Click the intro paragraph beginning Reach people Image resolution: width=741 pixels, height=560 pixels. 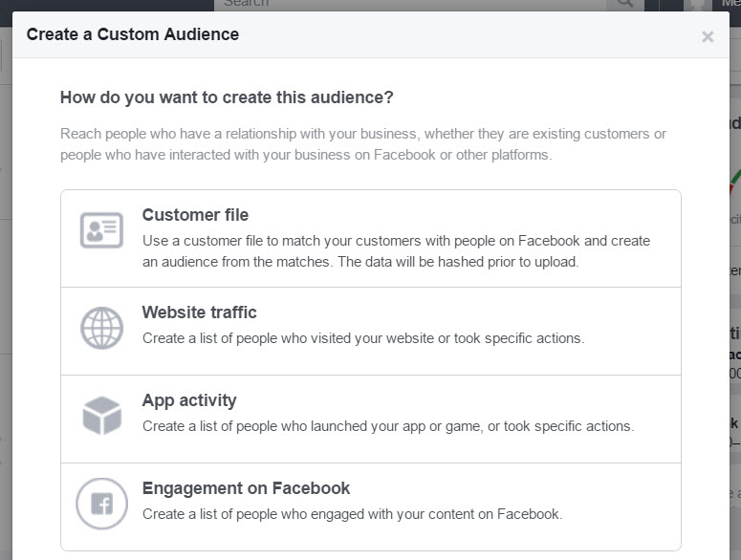362,144
